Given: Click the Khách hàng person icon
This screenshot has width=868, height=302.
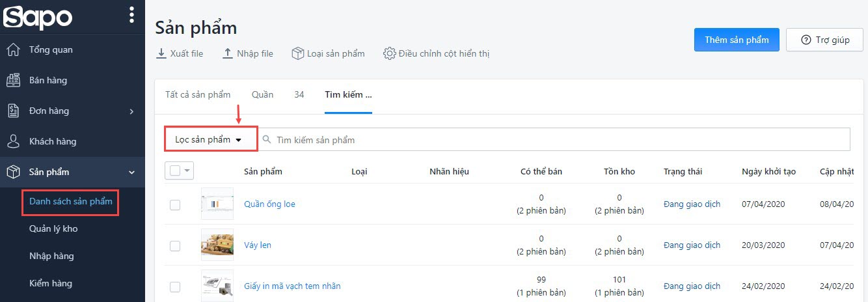Looking at the screenshot, I should click(x=13, y=141).
